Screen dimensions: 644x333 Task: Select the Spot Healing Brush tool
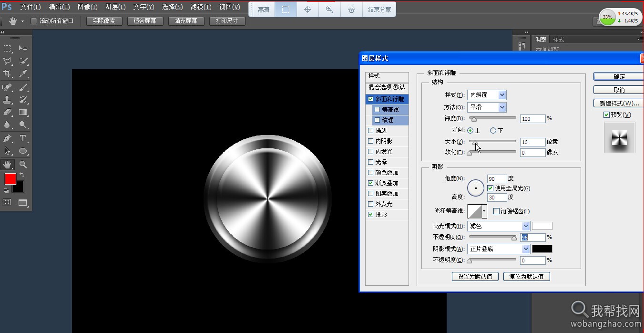tap(8, 87)
